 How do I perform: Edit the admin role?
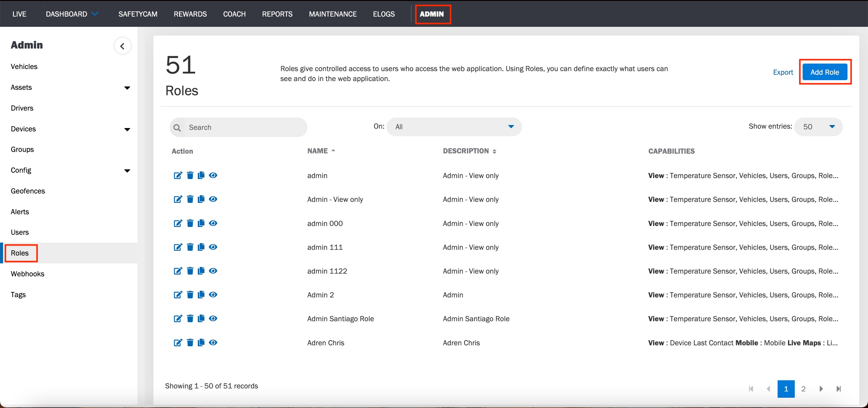[x=178, y=175]
